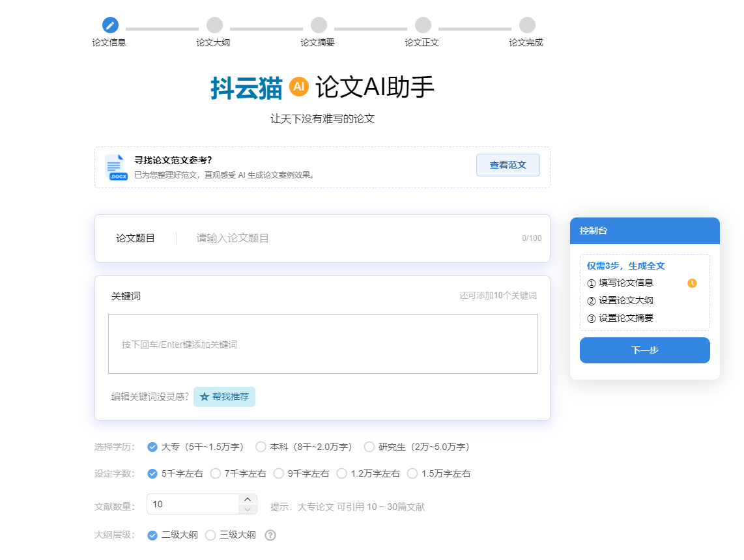Click the 论文正文 step in the progress bar
The image size is (744, 560).
pyautogui.click(x=422, y=25)
